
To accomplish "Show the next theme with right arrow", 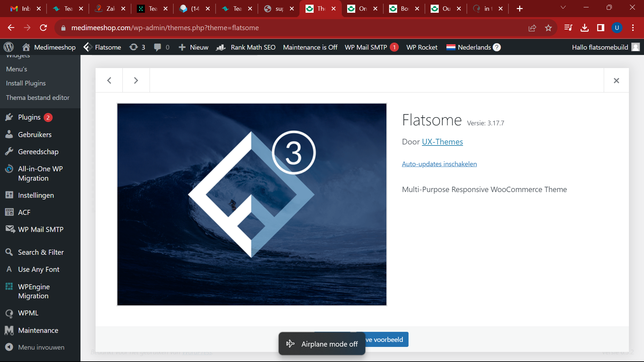I will point(136,80).
